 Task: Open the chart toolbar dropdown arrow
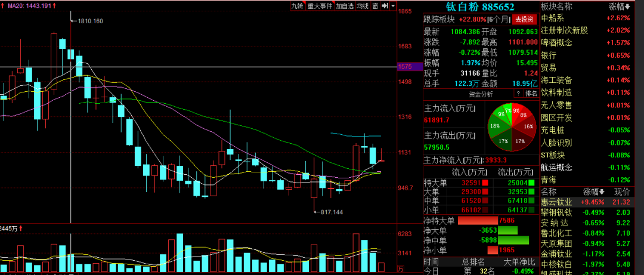point(393,6)
